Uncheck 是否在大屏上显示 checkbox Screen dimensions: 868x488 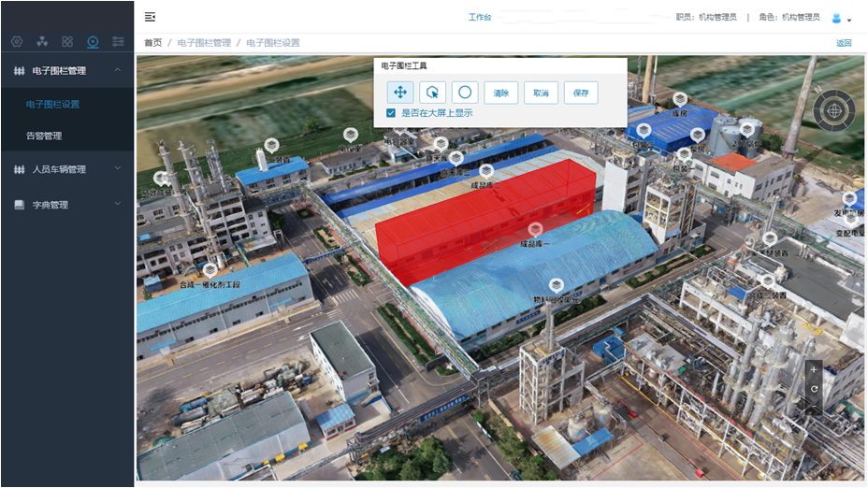pos(391,113)
